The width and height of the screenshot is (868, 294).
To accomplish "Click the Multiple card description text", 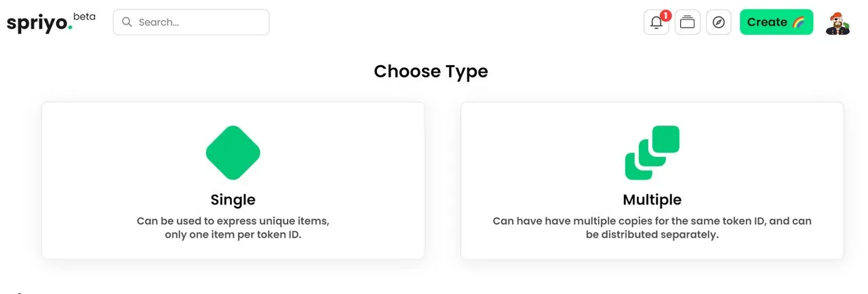I will coord(652,227).
